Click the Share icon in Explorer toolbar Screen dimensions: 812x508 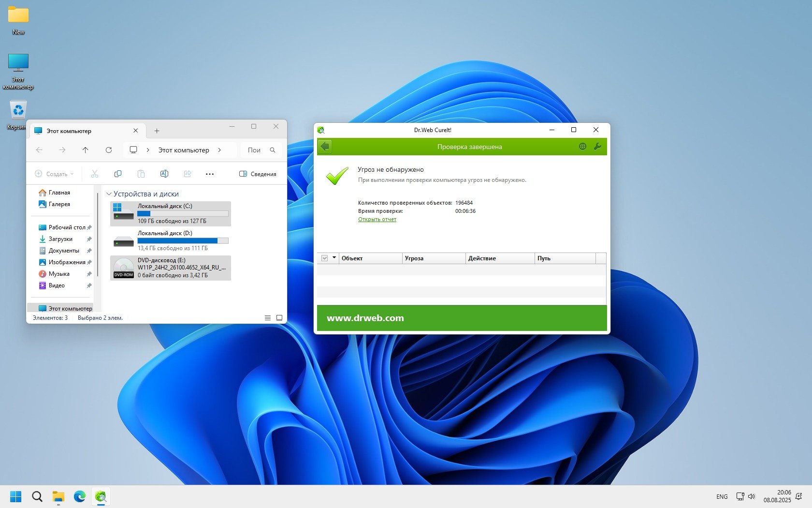tap(188, 174)
